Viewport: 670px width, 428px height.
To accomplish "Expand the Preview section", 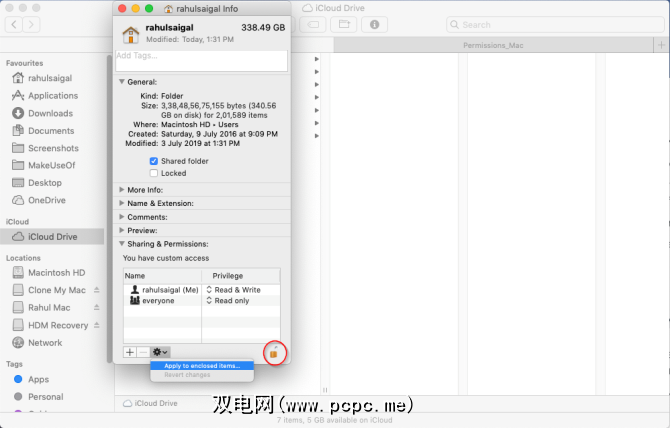I will [122, 230].
